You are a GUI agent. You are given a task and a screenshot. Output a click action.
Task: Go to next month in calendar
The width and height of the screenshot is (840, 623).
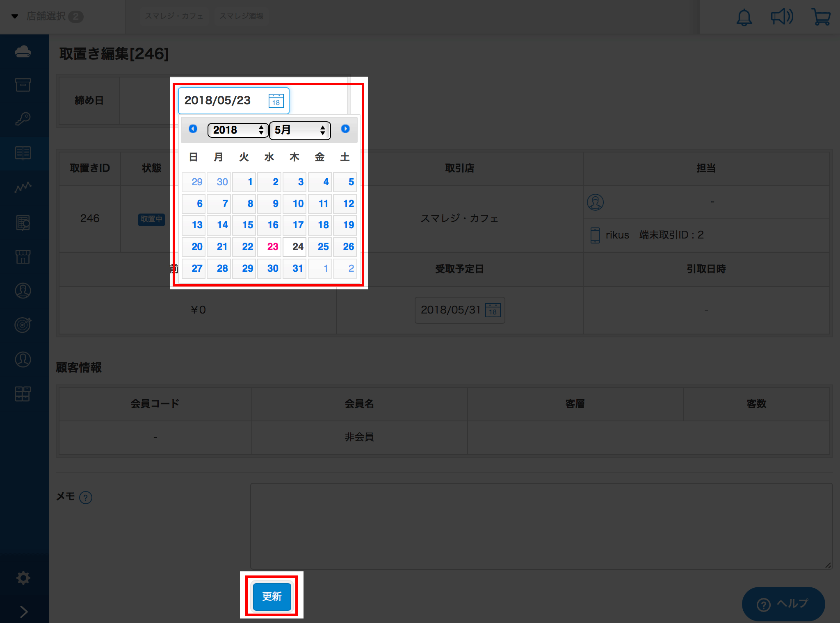pos(345,129)
